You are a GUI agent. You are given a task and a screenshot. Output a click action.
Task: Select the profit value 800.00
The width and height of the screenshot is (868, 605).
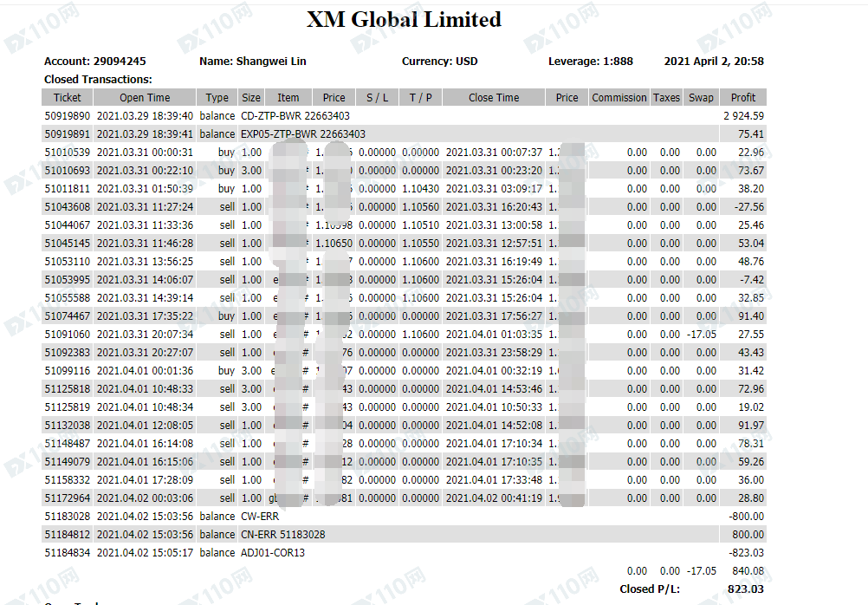coord(748,535)
